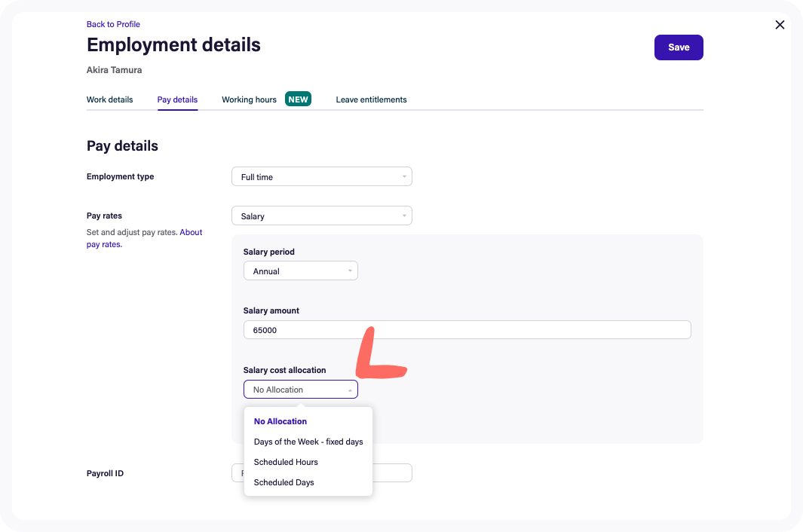
Task: Go back to Profile
Action: 113,23
